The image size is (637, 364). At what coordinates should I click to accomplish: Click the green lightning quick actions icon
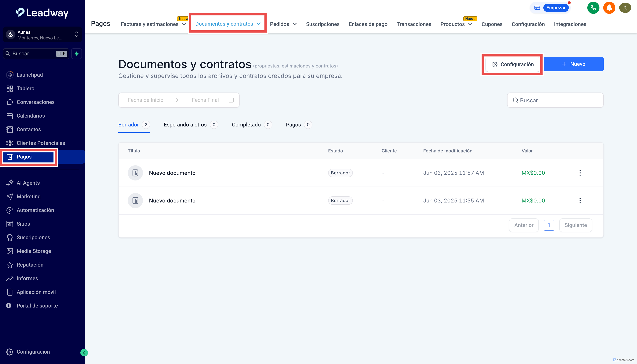tap(77, 53)
